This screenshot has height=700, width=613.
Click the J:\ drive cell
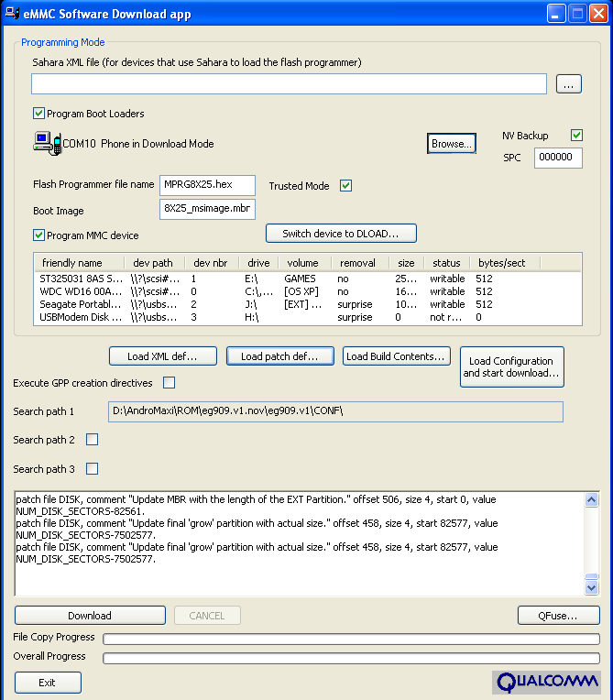(251, 304)
